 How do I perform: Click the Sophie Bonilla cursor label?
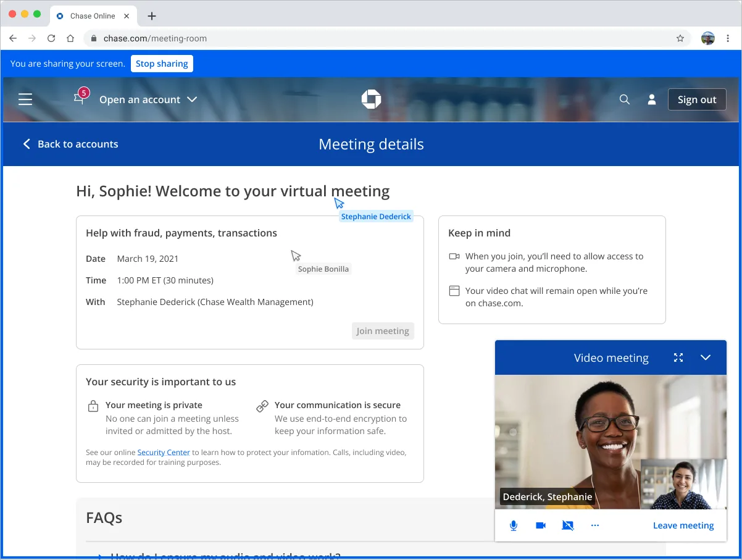[323, 269]
